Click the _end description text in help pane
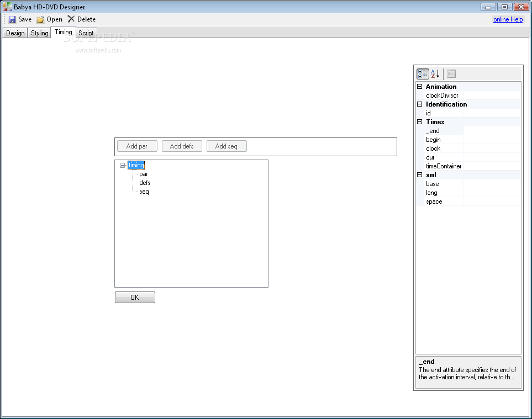The height and width of the screenshot is (419, 532). 467,373
